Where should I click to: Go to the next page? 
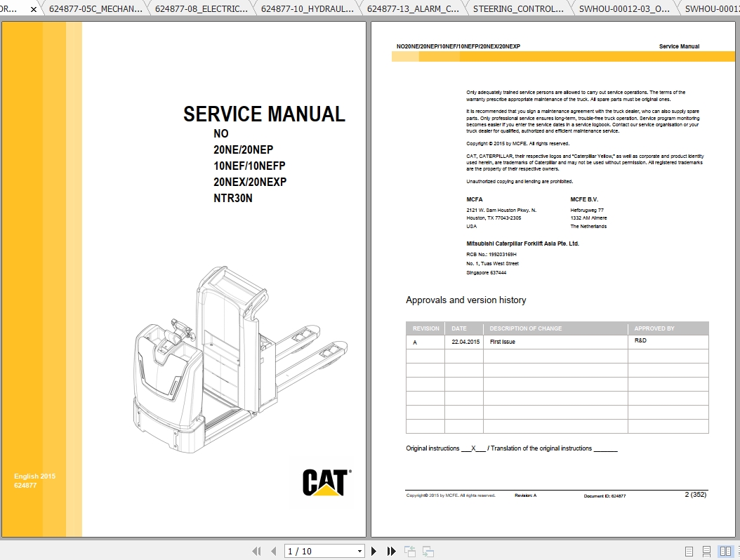point(374,551)
